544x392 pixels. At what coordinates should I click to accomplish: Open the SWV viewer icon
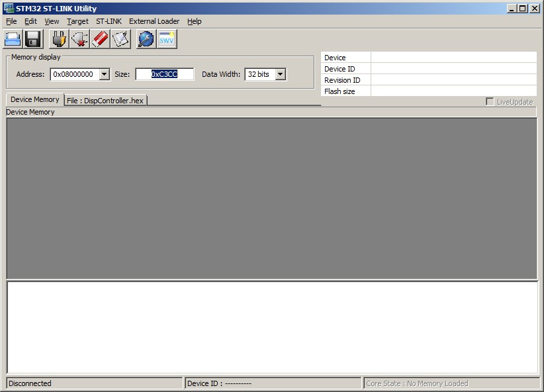(x=167, y=39)
